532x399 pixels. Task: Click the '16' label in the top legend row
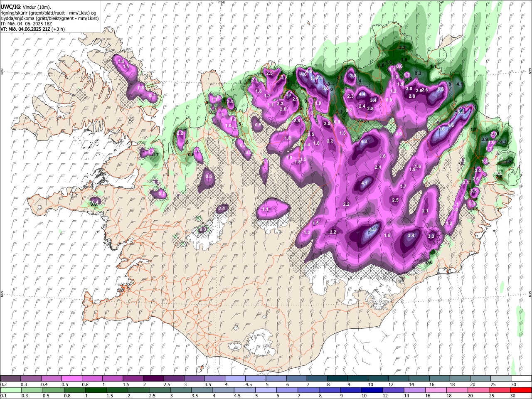pyautogui.click(x=432, y=384)
